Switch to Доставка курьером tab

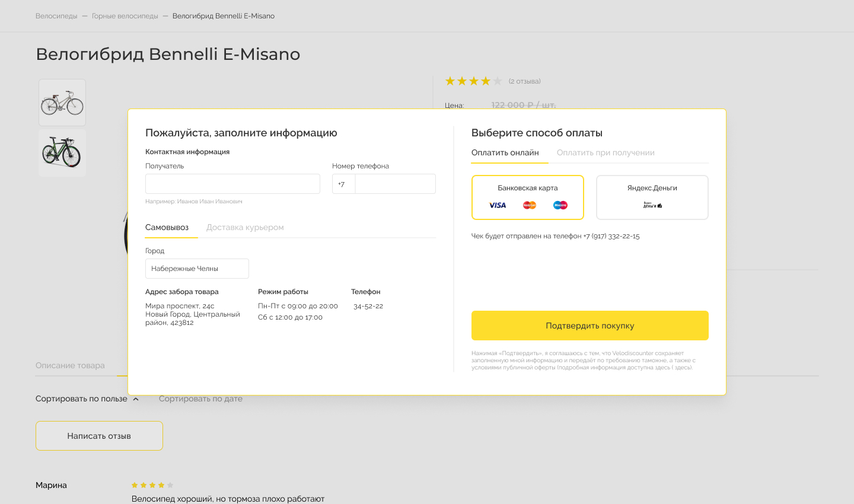coord(245,228)
